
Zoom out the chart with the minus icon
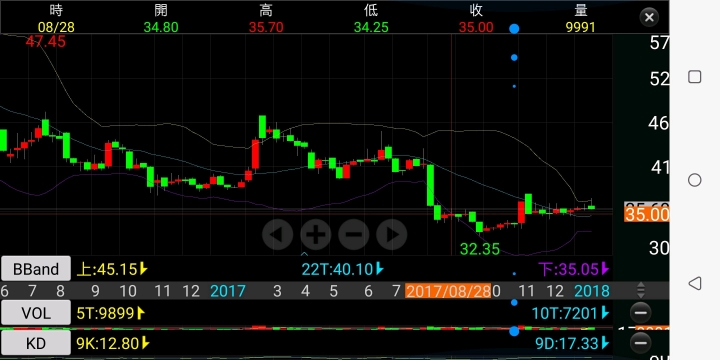click(x=354, y=235)
